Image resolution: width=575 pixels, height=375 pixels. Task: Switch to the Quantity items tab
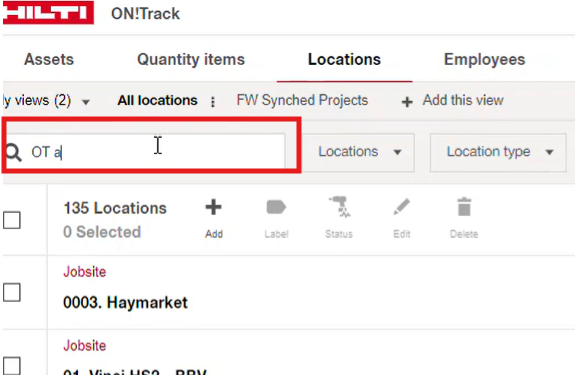[x=191, y=59]
